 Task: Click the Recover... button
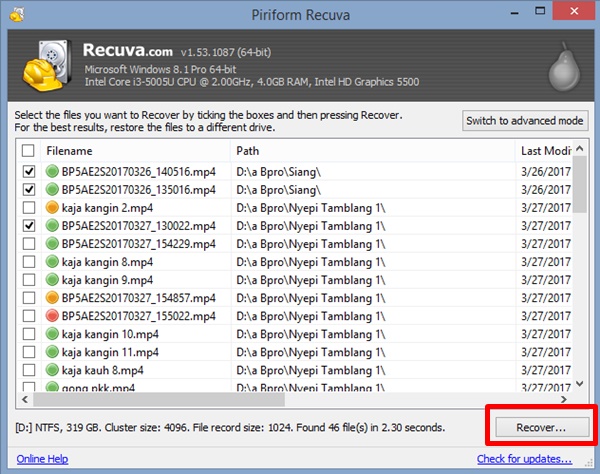(542, 427)
